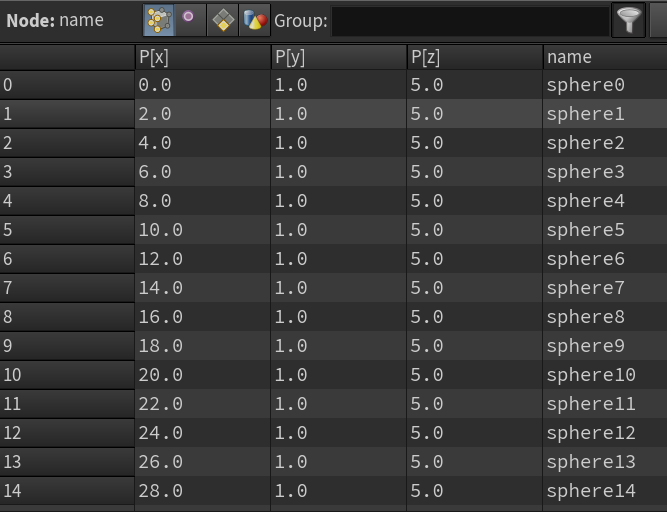Sort by the P[y] column header
667x512 pixels.
[x=339, y=57]
